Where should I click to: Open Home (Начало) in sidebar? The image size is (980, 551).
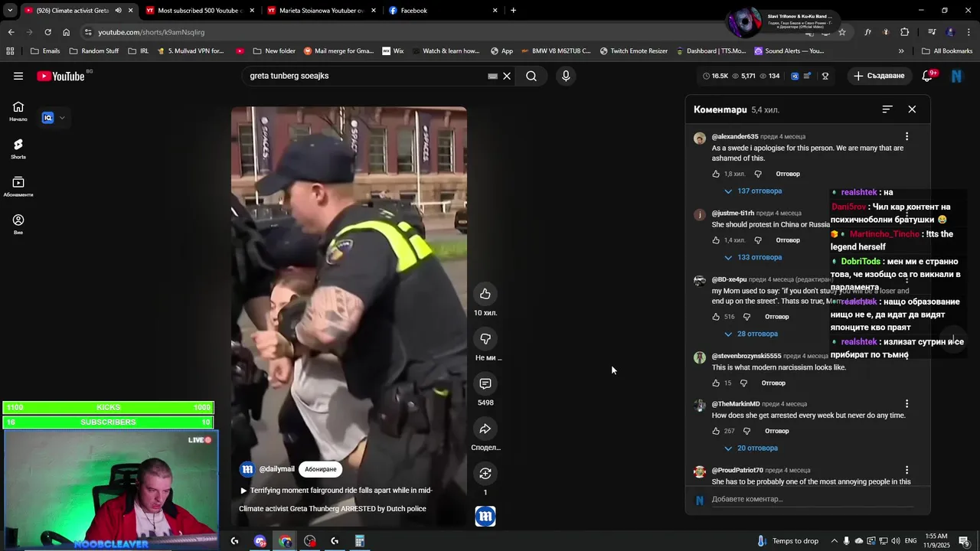pos(18,111)
